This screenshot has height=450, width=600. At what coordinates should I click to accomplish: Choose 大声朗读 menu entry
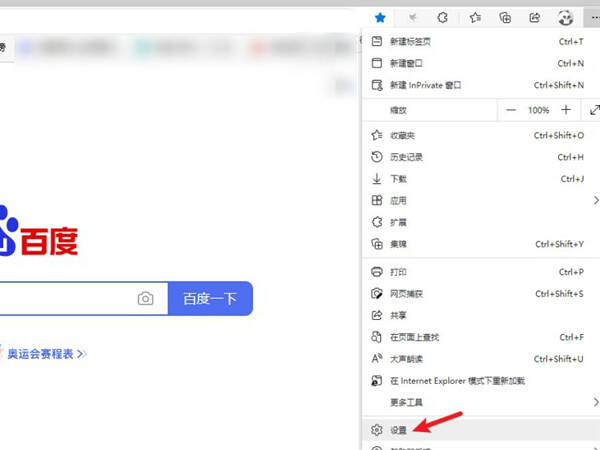coord(481,359)
